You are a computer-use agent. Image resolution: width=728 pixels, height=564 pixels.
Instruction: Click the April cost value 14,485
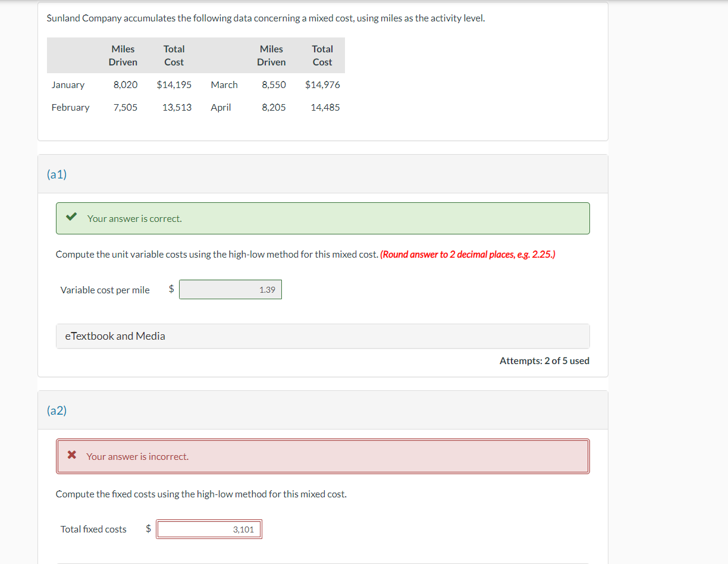click(x=325, y=107)
